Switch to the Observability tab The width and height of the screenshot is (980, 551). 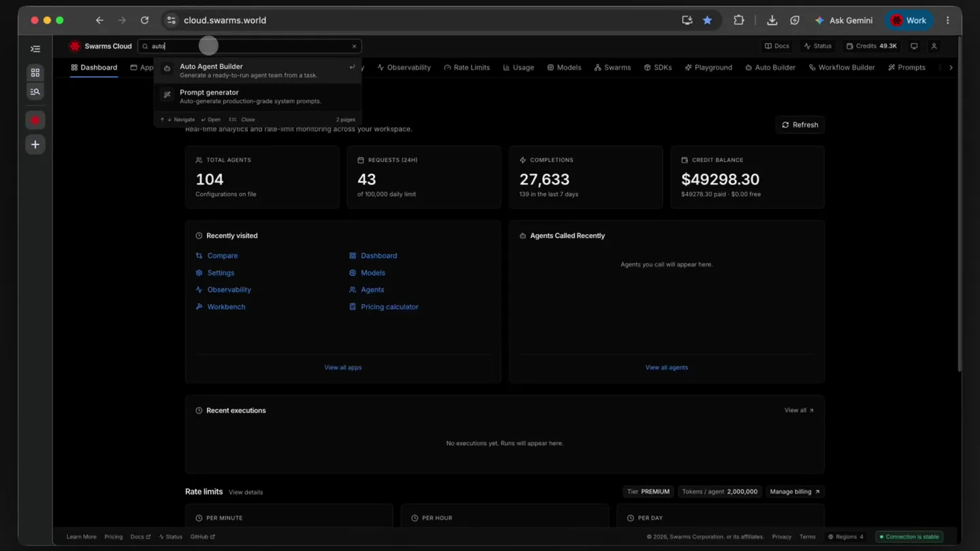[x=404, y=67]
